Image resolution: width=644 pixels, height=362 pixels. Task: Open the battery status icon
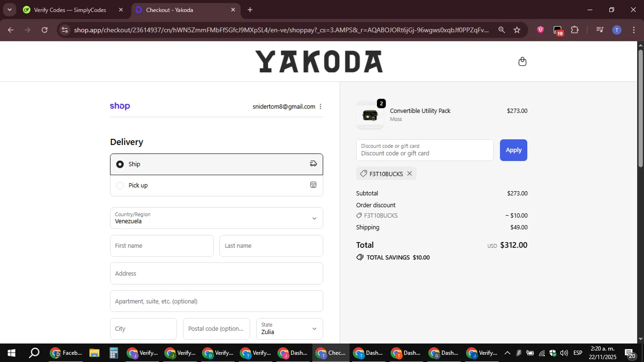[x=530, y=353]
